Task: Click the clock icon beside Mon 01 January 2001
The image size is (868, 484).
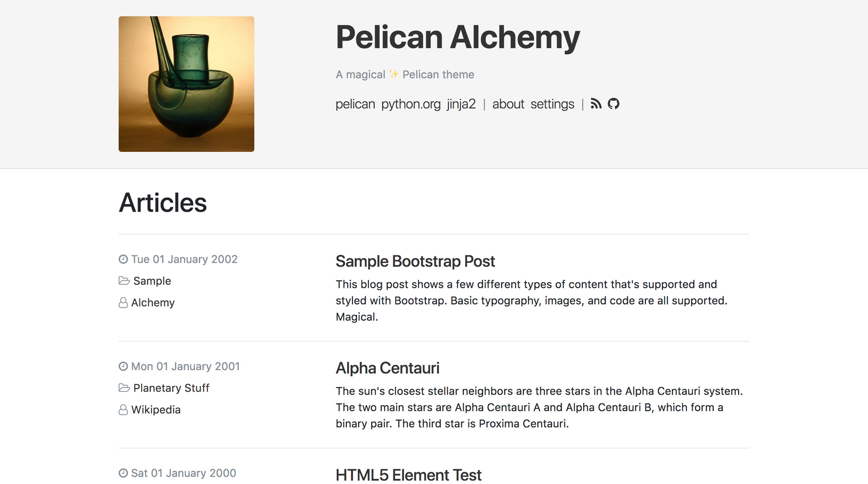Action: (123, 367)
